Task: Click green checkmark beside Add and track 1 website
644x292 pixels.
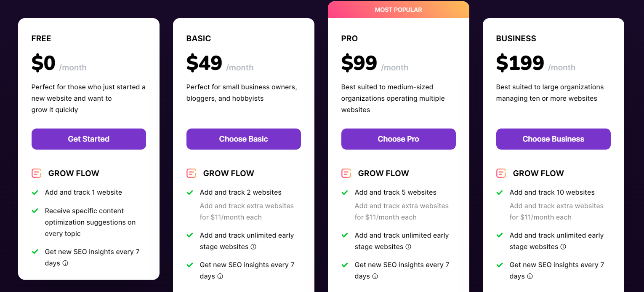Action: (35, 193)
